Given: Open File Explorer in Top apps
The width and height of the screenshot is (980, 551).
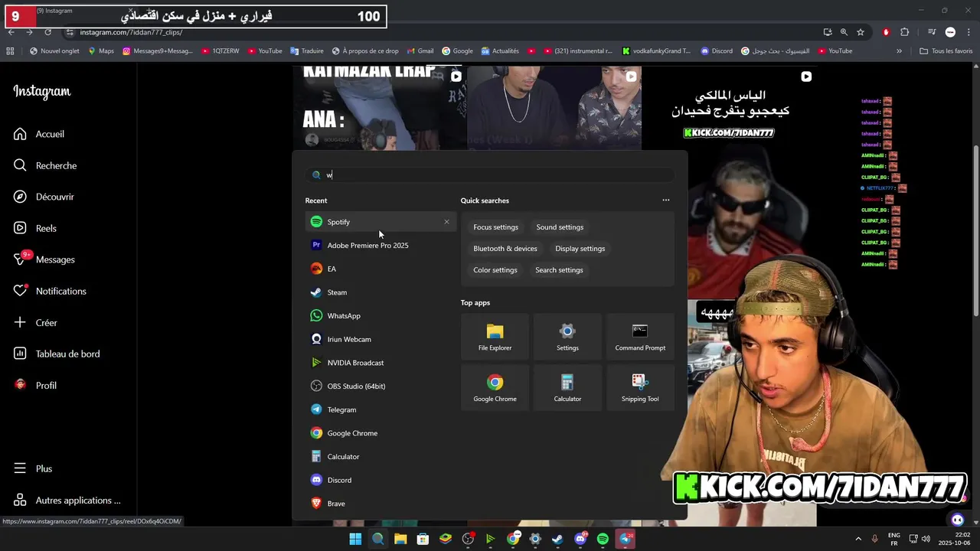Looking at the screenshot, I should click(495, 337).
